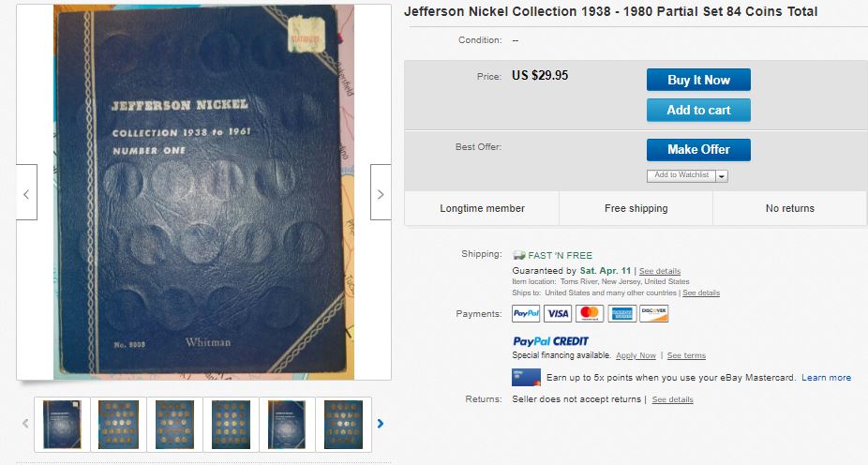
Task: Select the last thumbnail in the strip
Action: coord(343,424)
